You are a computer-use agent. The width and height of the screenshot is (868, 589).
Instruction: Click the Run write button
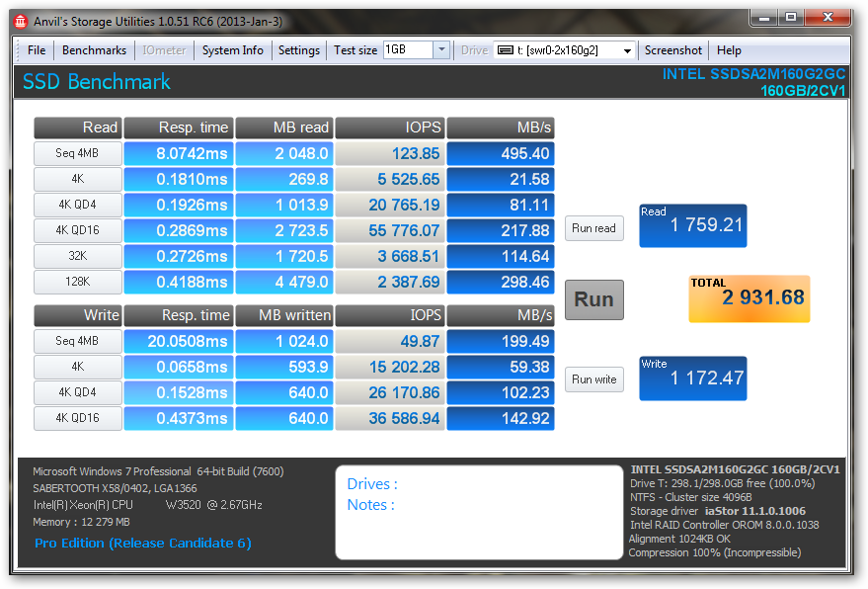594,379
